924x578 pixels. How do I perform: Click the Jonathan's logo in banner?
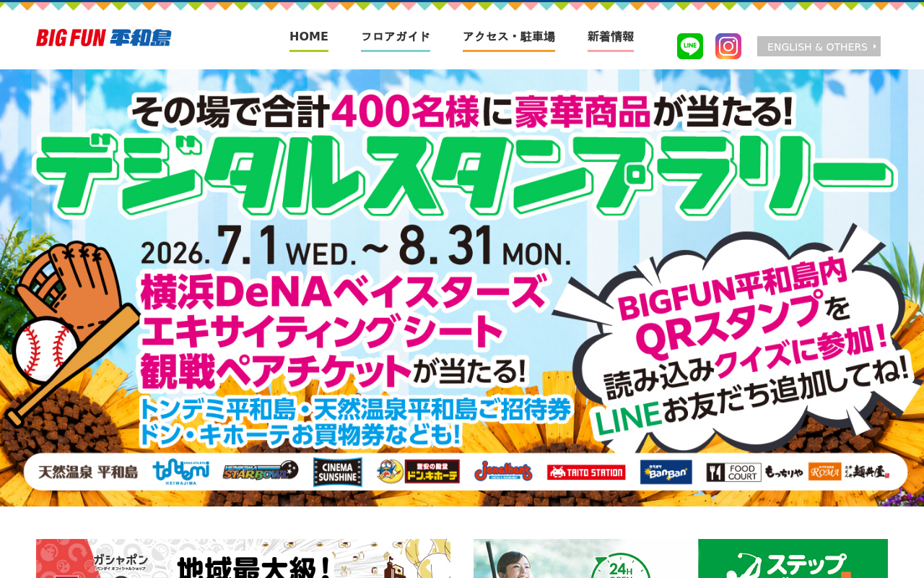[x=503, y=472]
